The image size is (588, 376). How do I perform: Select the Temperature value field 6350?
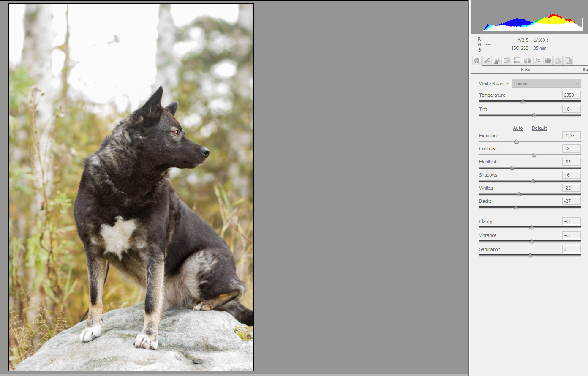pyautogui.click(x=571, y=95)
